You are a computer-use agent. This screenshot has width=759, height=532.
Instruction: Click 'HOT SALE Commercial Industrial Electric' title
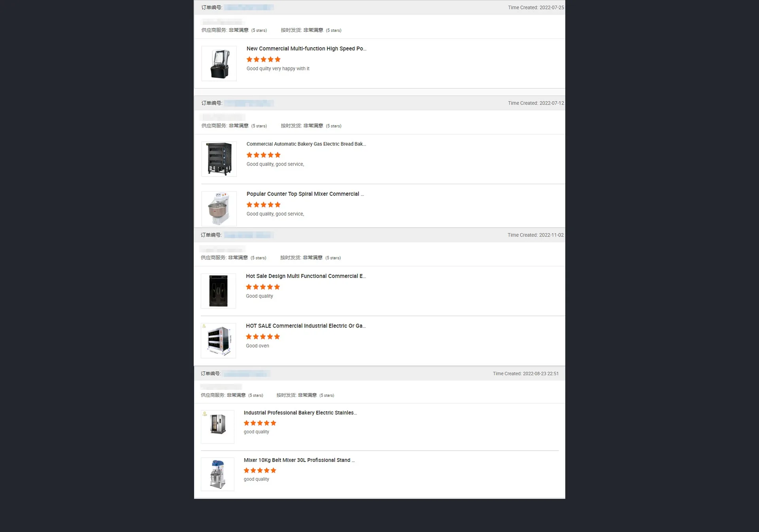(306, 326)
